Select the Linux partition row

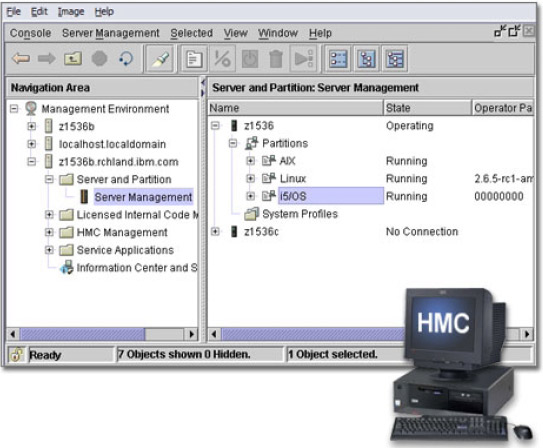click(371, 178)
